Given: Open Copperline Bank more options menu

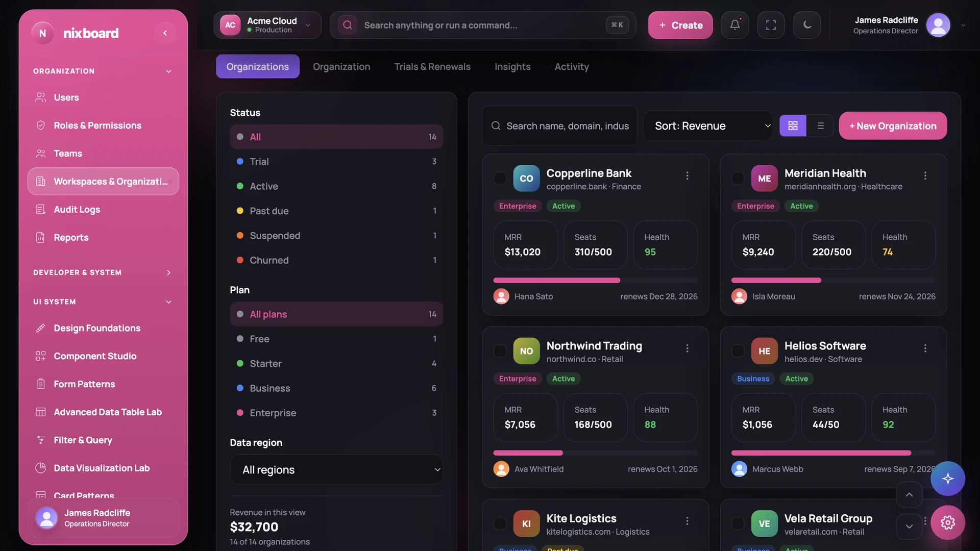Looking at the screenshot, I should pyautogui.click(x=687, y=176).
